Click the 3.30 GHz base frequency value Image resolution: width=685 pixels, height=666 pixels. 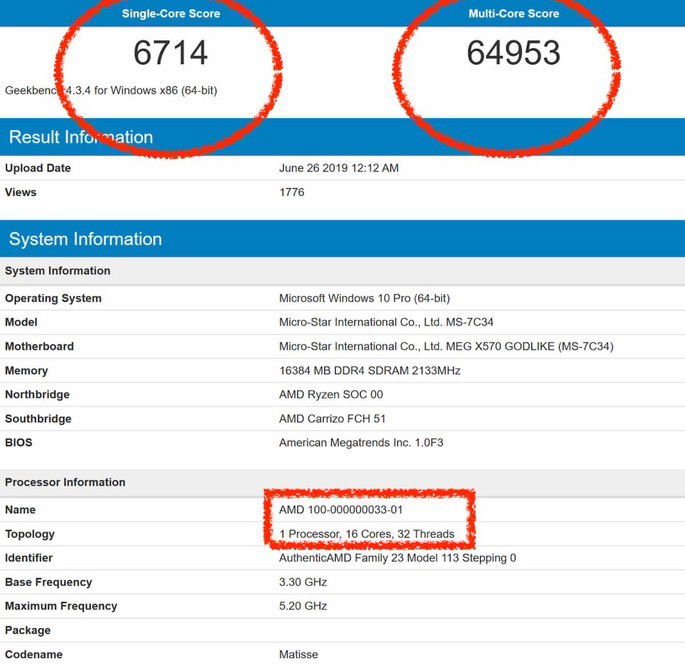tap(303, 582)
